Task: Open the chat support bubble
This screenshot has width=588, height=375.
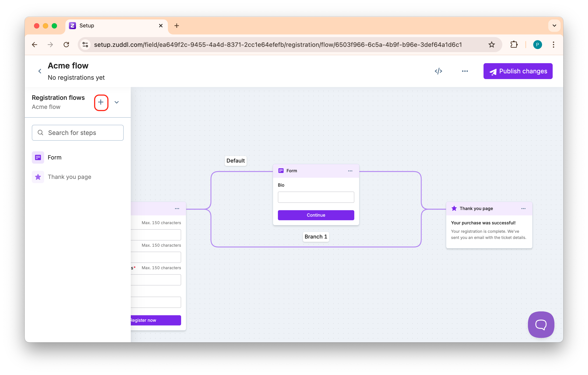Action: (541, 324)
